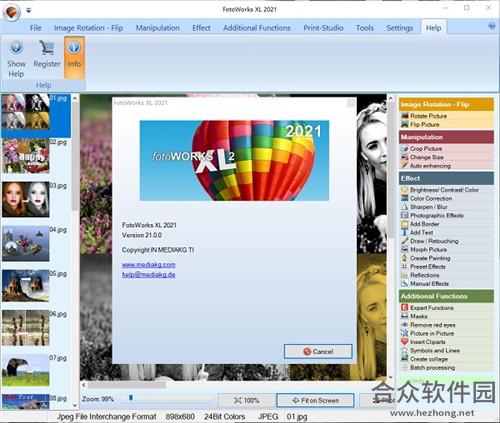
Task: Click image horizontal scrollbar left arrow
Action: (x=84, y=385)
